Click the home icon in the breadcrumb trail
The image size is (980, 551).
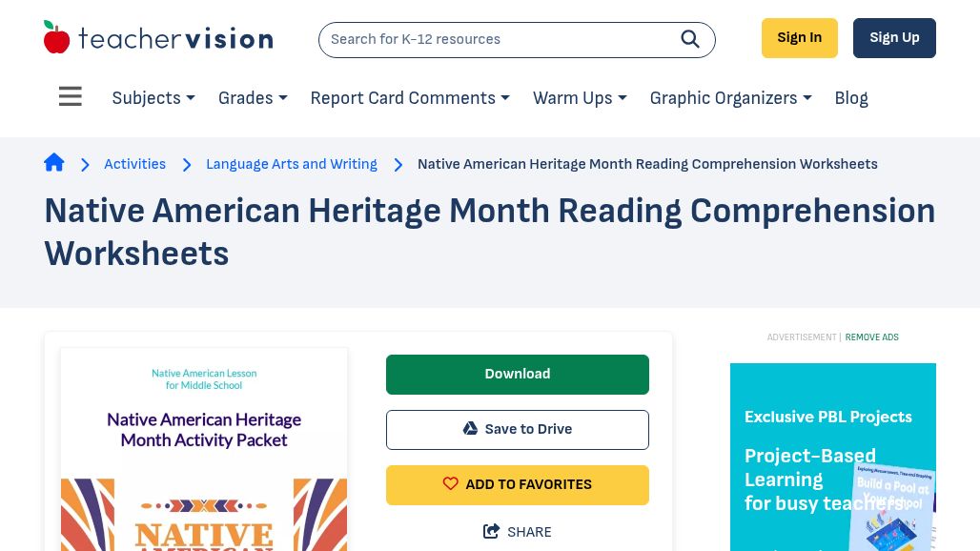pyautogui.click(x=54, y=162)
